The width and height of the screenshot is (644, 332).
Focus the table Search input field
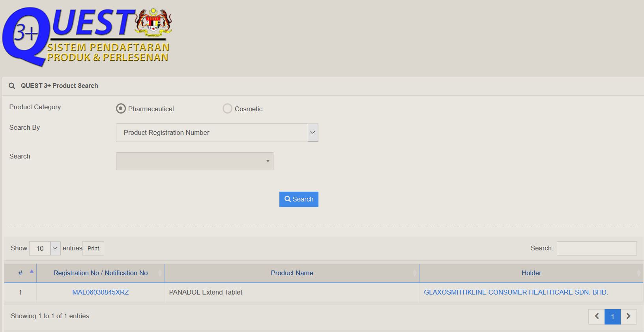coord(597,248)
